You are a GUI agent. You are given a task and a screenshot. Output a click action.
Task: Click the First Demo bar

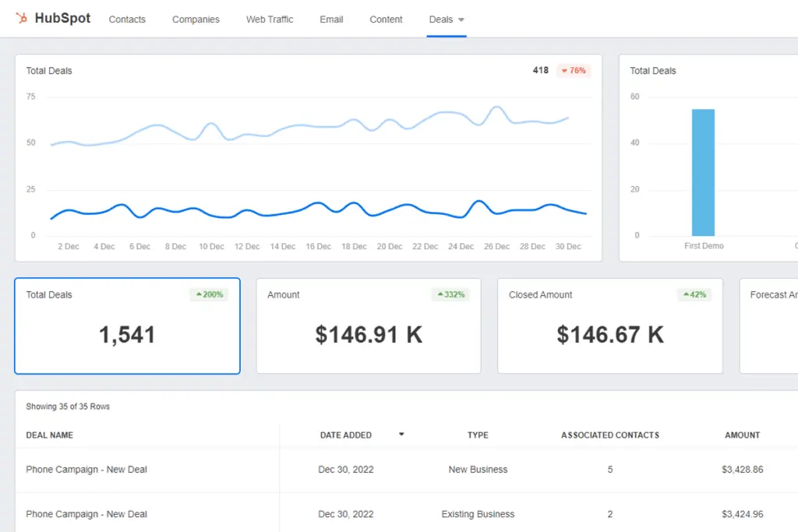[704, 172]
